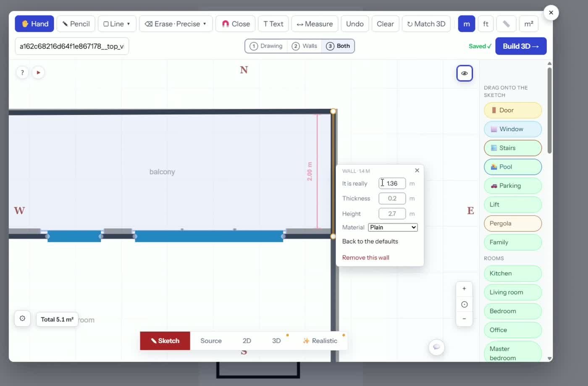
Task: Toggle the eye visibility button
Action: click(465, 73)
